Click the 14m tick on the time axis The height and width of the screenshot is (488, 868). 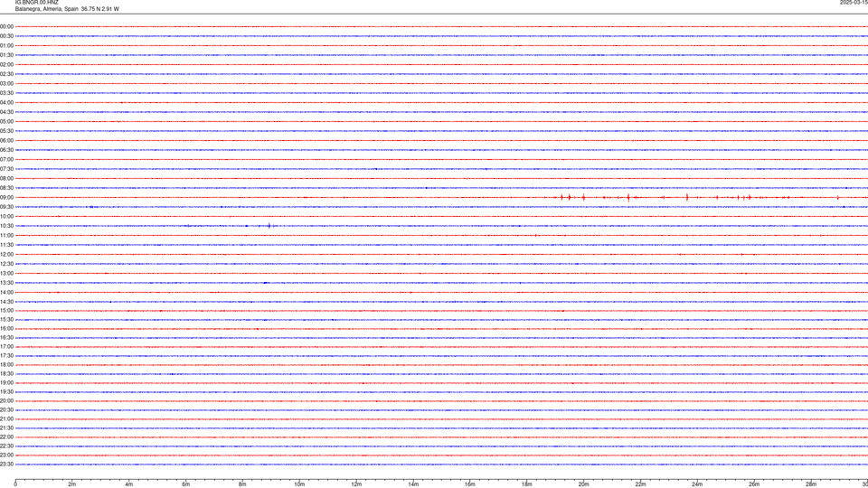(413, 484)
